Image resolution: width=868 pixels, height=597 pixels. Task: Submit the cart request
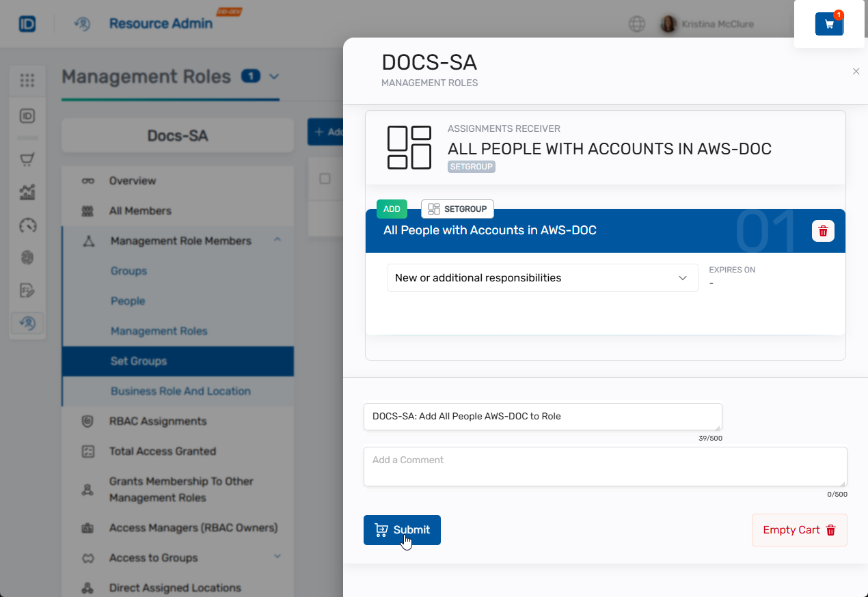(402, 530)
